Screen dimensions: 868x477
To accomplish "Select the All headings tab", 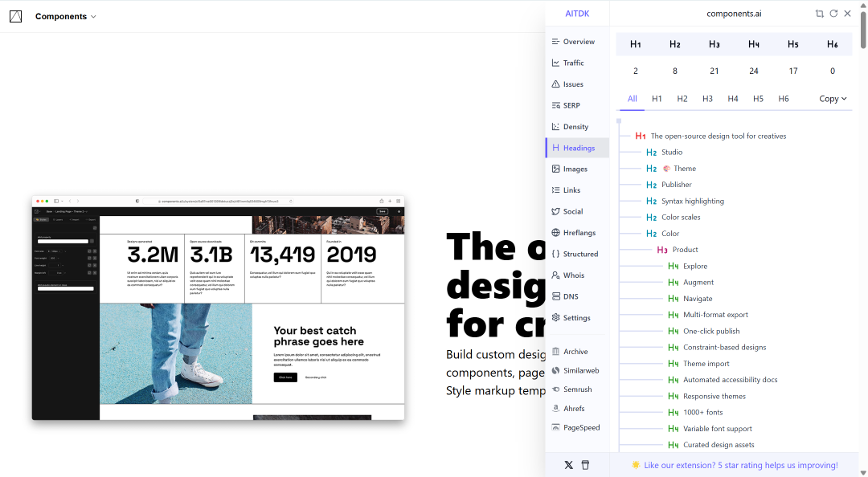I will tap(633, 99).
